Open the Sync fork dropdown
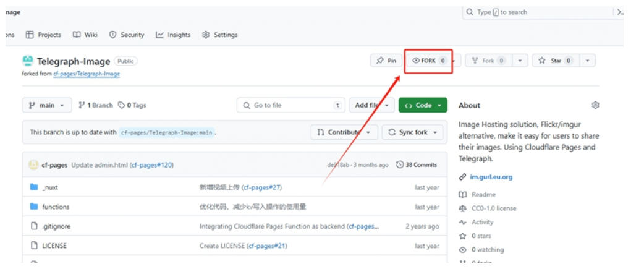Screen dimensions: 644x269 [413, 132]
